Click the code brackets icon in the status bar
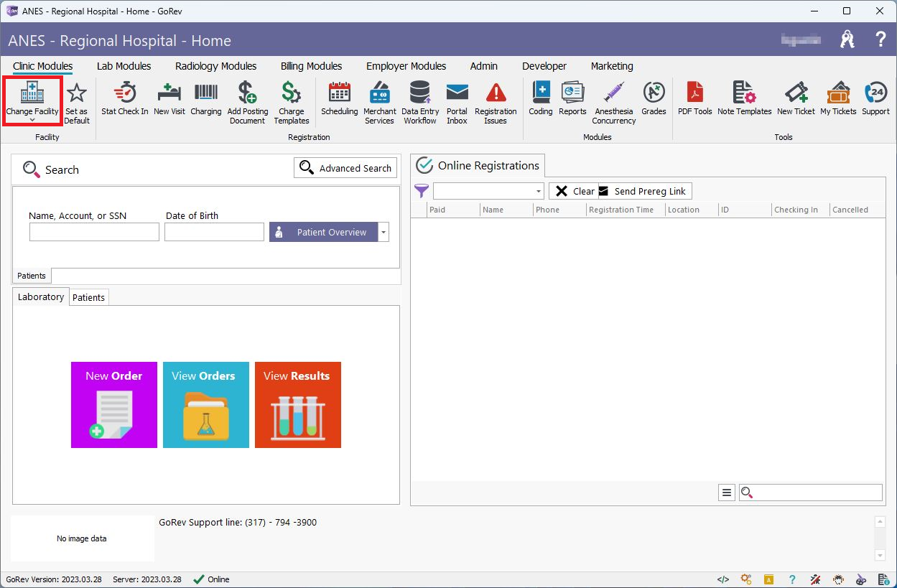897x588 pixels. pyautogui.click(x=723, y=579)
